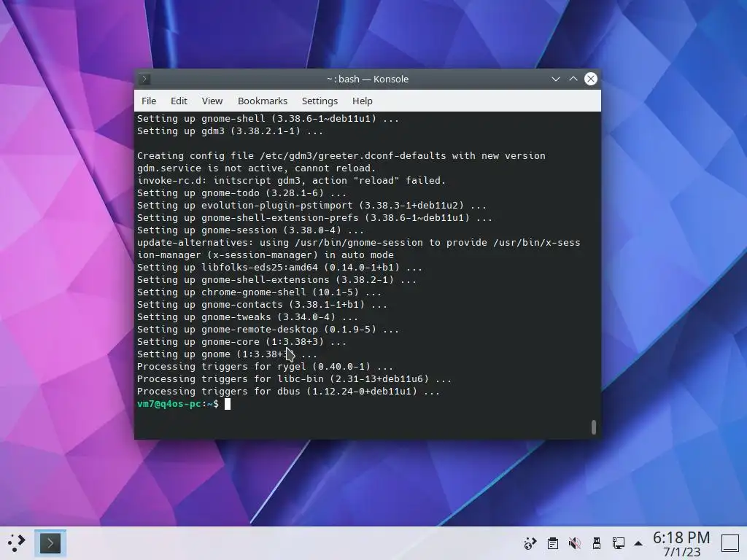Click line "gdm.service is not active, cannot reload."

[x=256, y=168]
